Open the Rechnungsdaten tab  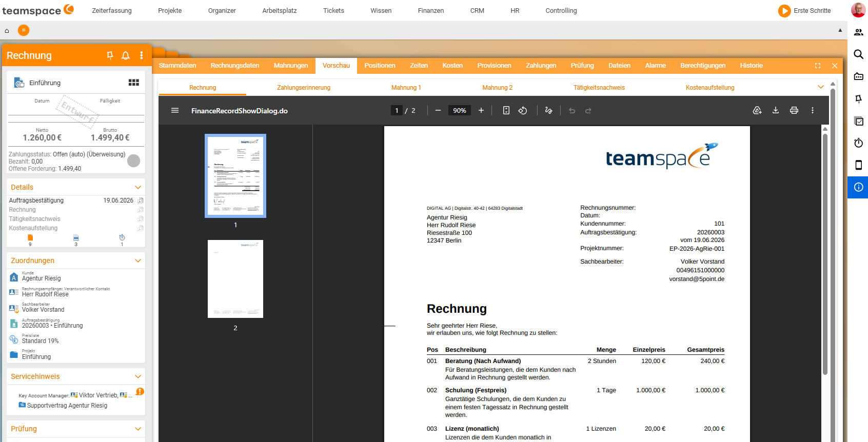coord(235,66)
